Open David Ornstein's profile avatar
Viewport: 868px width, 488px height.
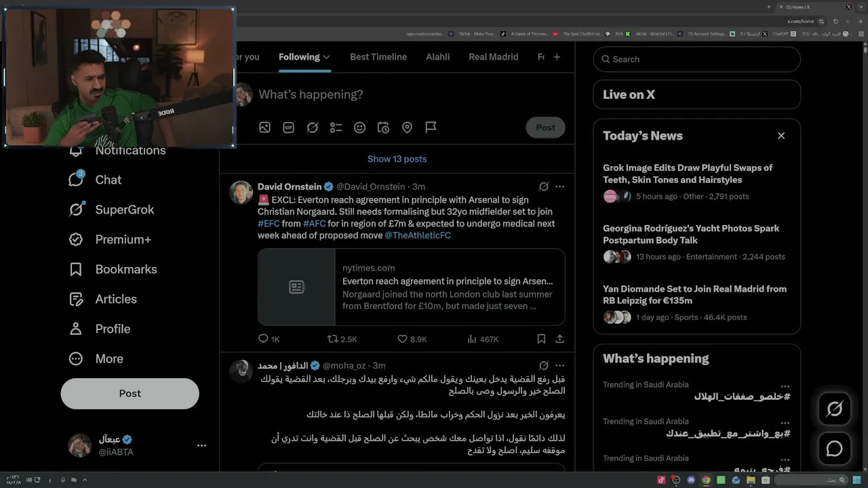[241, 192]
